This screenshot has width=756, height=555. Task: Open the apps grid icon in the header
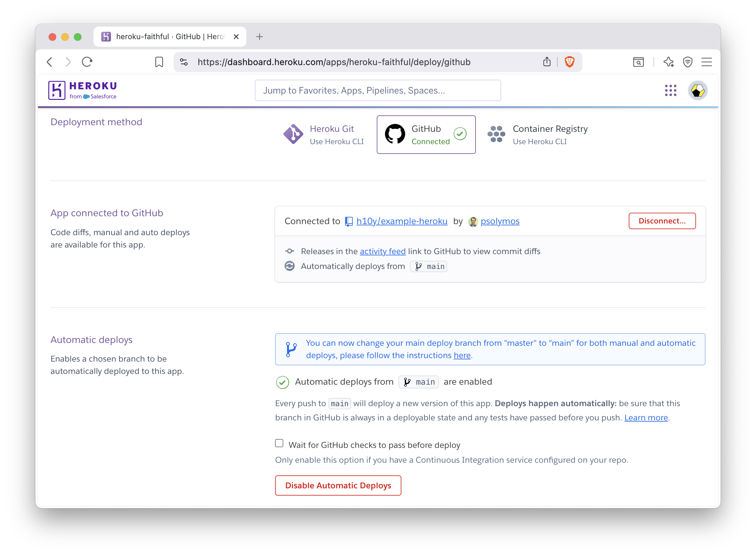(x=670, y=90)
